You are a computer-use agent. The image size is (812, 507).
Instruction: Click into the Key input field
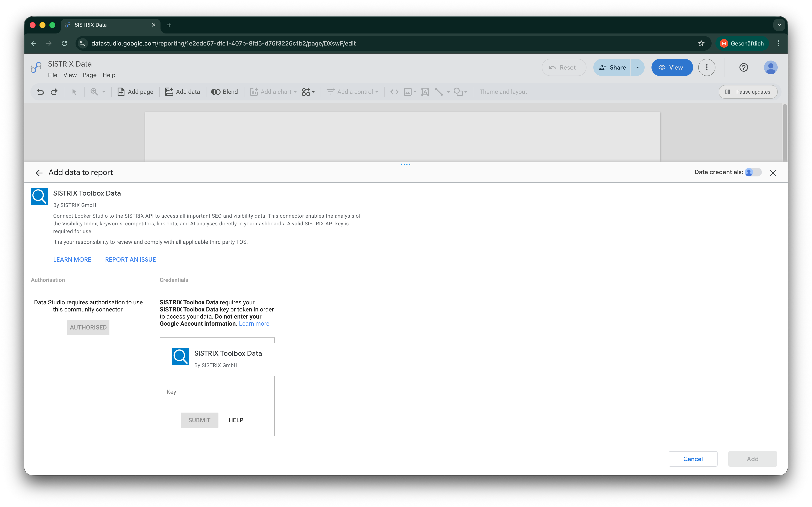pos(218,392)
